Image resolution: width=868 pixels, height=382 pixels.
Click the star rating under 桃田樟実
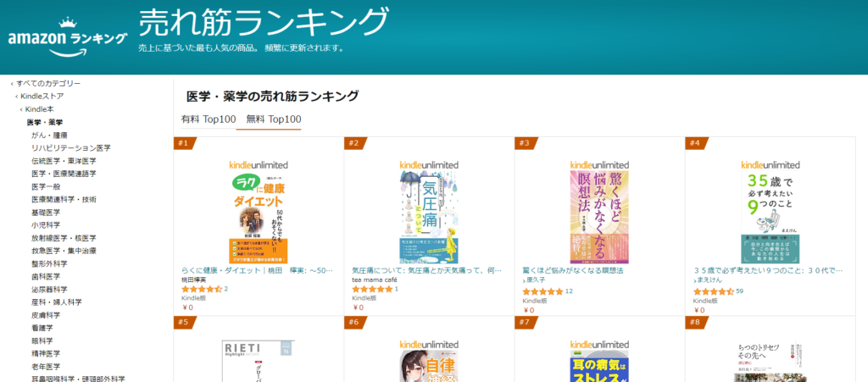[202, 289]
